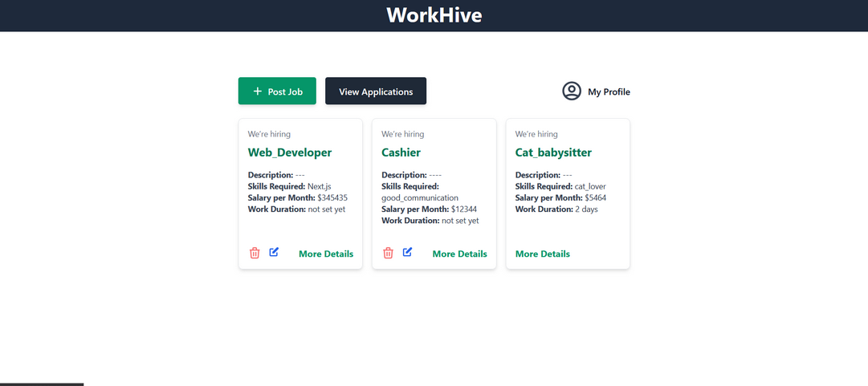Click the Next.js skill text

(x=320, y=186)
